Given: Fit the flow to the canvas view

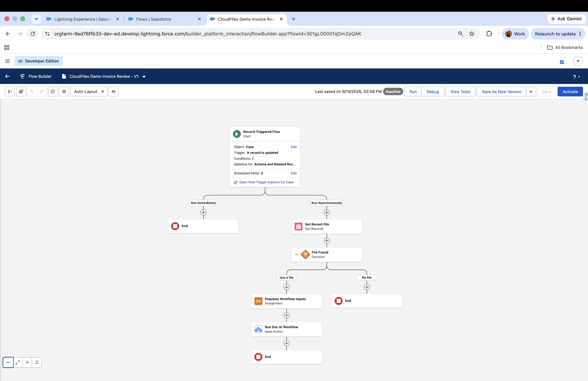Looking at the screenshot, I should pyautogui.click(x=18, y=362).
